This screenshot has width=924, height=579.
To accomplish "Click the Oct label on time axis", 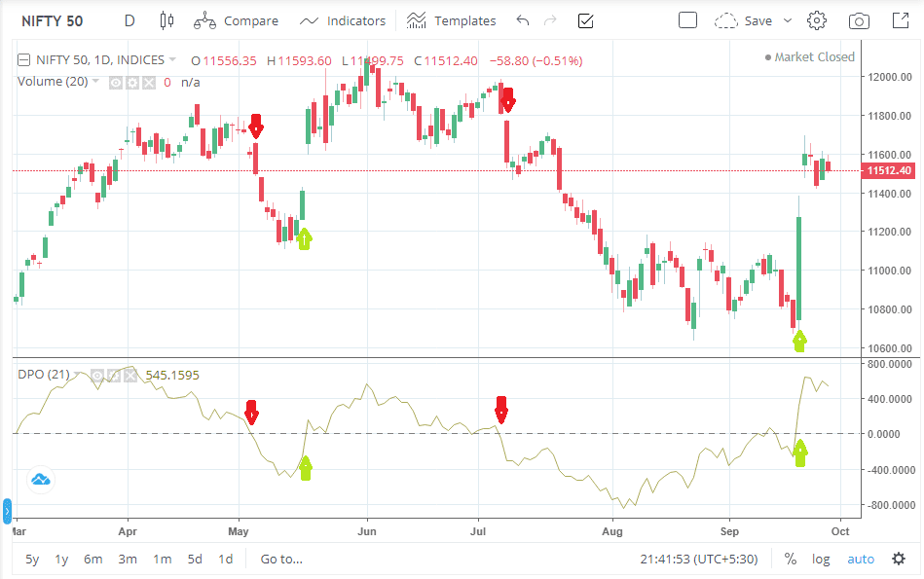I will coord(839,531).
